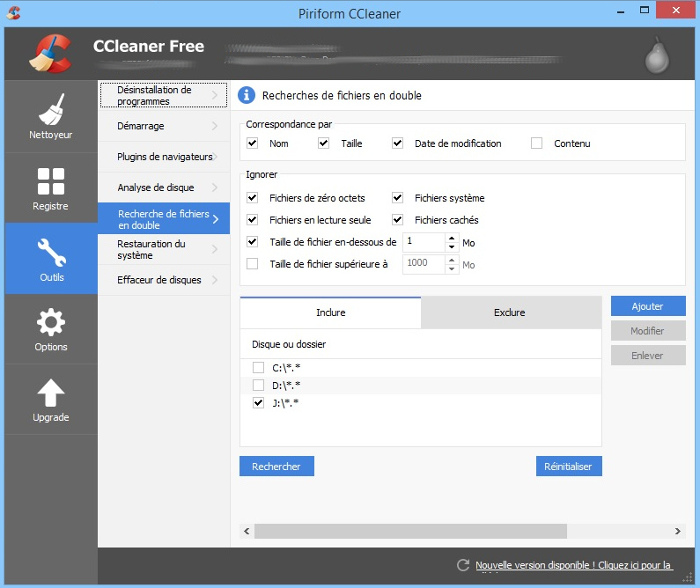700x588 pixels.
Task: Open the Options gear icon
Action: (x=51, y=322)
